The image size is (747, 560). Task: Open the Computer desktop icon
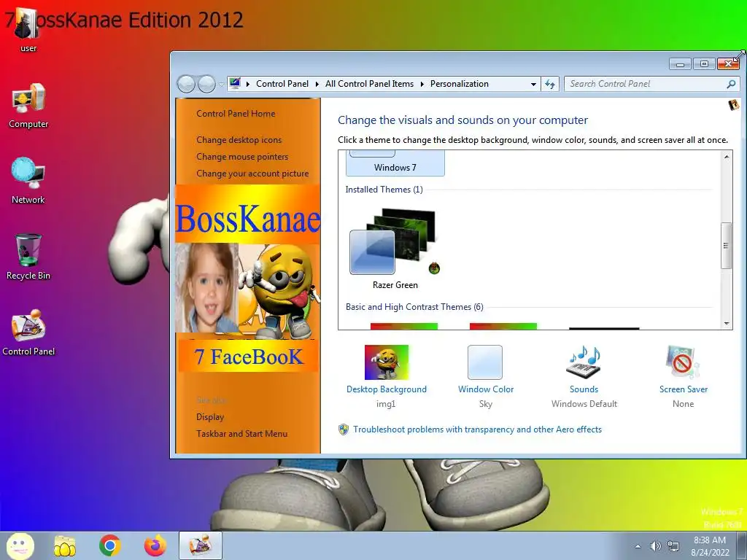coord(28,106)
